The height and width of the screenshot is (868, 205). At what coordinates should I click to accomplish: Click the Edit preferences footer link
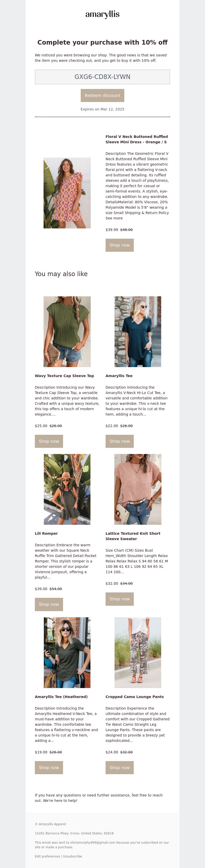pos(47,856)
